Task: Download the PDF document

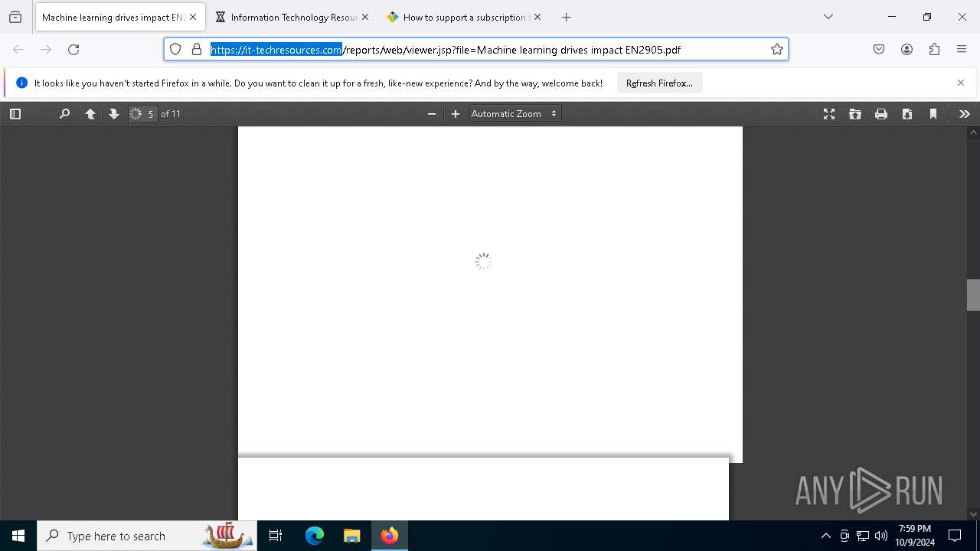Action: click(907, 114)
